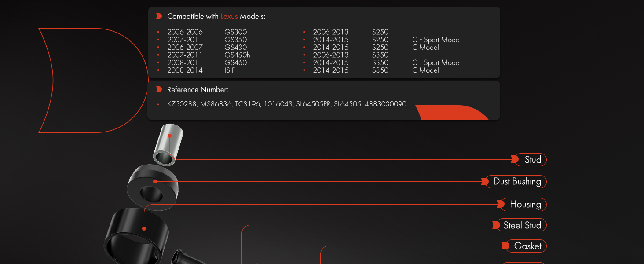Click reference number TC3196
644x264 pixels.
(x=248, y=104)
